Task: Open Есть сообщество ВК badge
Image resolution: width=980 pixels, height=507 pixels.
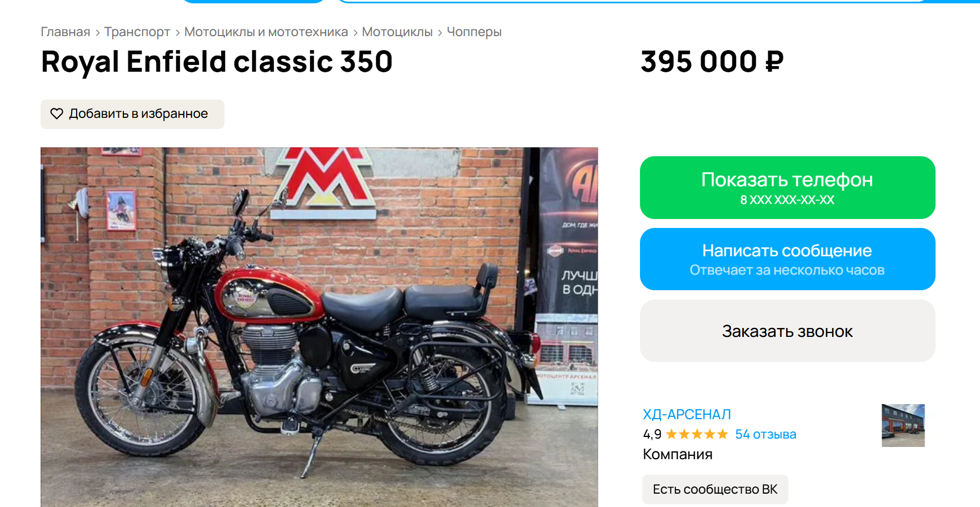Action: (715, 489)
